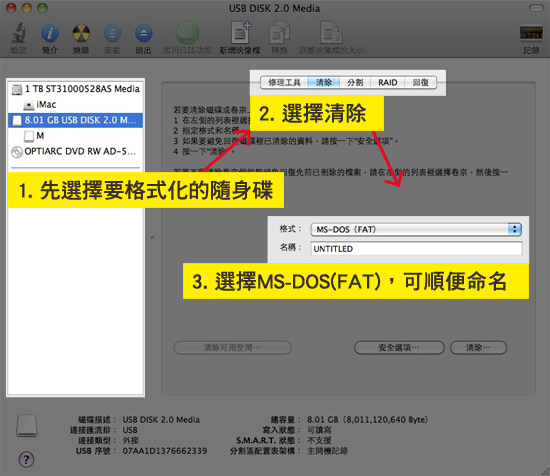Switch to the Partition (分割) tab

point(355,83)
